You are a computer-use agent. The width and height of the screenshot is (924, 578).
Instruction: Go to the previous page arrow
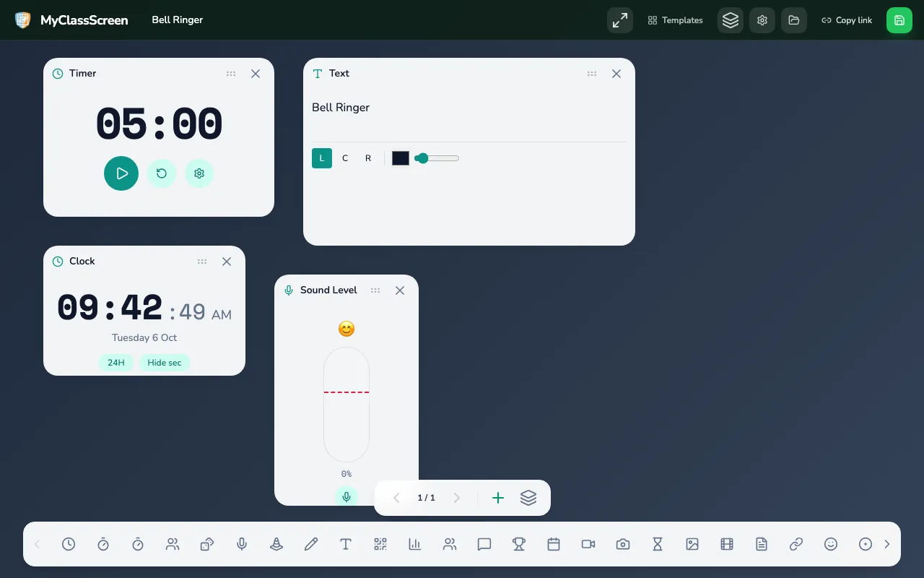pos(396,498)
